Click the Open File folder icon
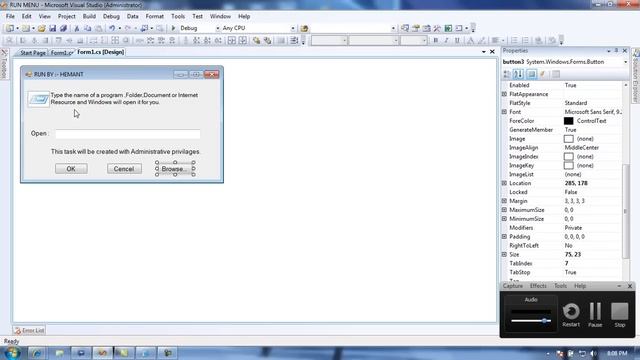The width and height of the screenshot is (640, 360). coord(42,28)
